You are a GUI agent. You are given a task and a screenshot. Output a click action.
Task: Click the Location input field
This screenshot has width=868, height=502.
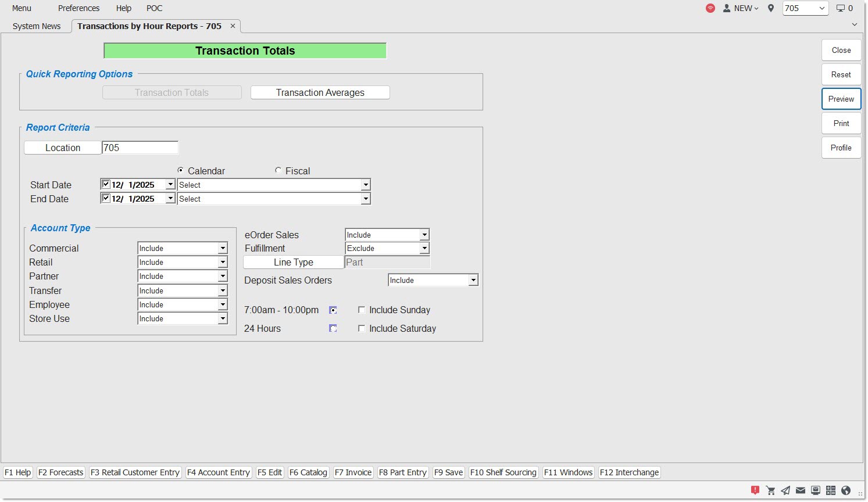point(140,148)
